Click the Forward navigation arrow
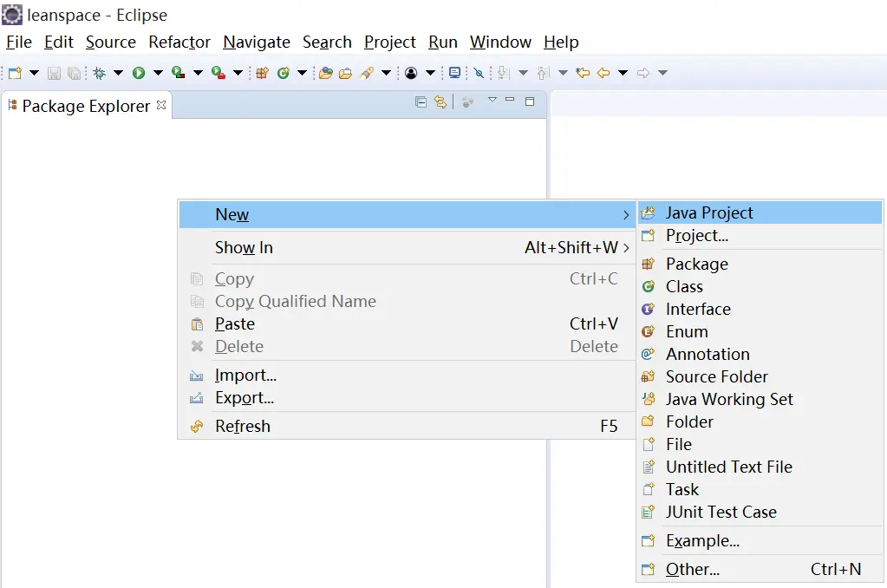Image resolution: width=887 pixels, height=588 pixels. (x=643, y=73)
